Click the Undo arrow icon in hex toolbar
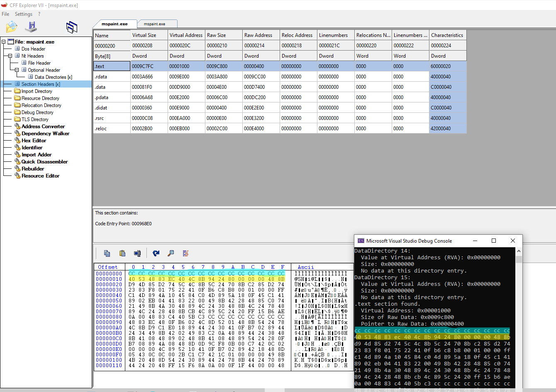 (x=156, y=253)
